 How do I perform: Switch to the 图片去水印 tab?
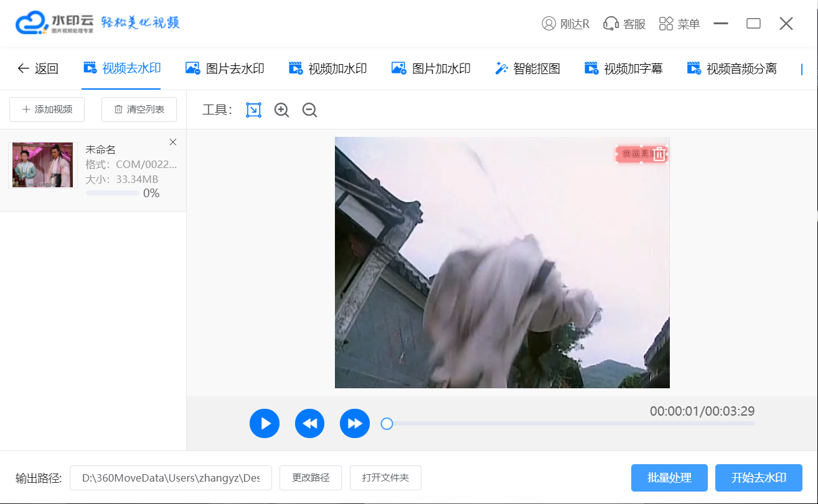click(225, 68)
